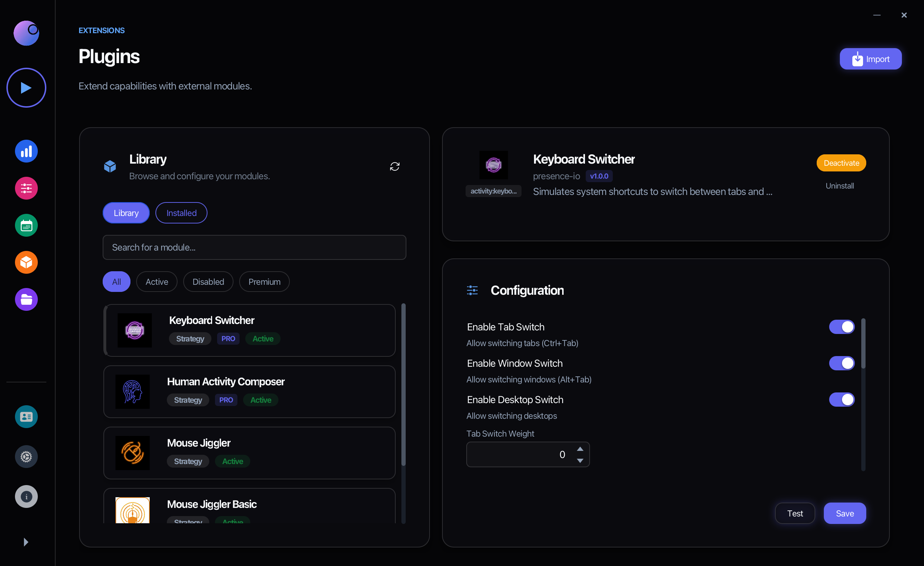924x566 pixels.
Task: Toggle Enable Tab Switch off
Action: click(x=842, y=327)
